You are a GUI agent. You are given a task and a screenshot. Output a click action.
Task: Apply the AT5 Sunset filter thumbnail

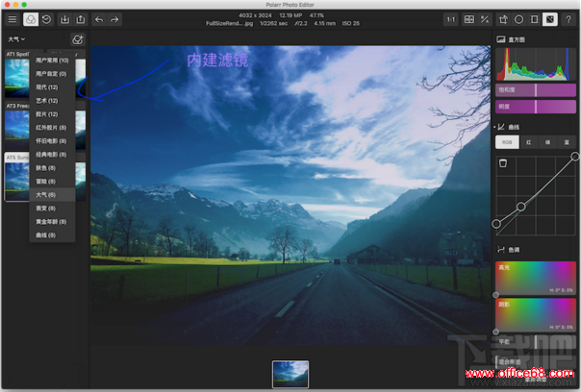(x=16, y=177)
